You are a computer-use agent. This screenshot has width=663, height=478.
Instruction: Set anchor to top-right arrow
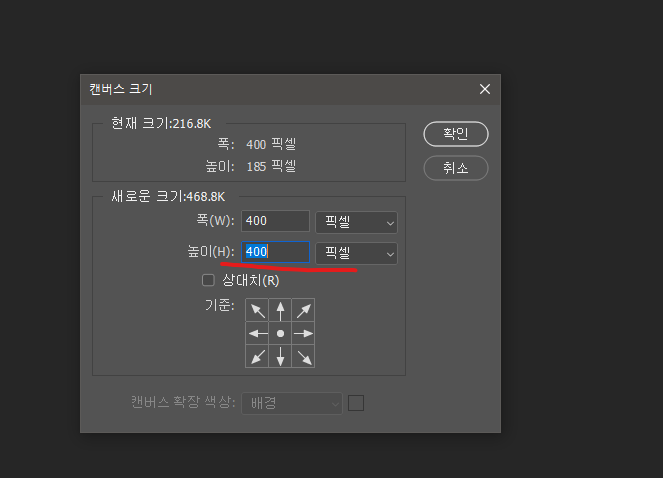(x=303, y=310)
